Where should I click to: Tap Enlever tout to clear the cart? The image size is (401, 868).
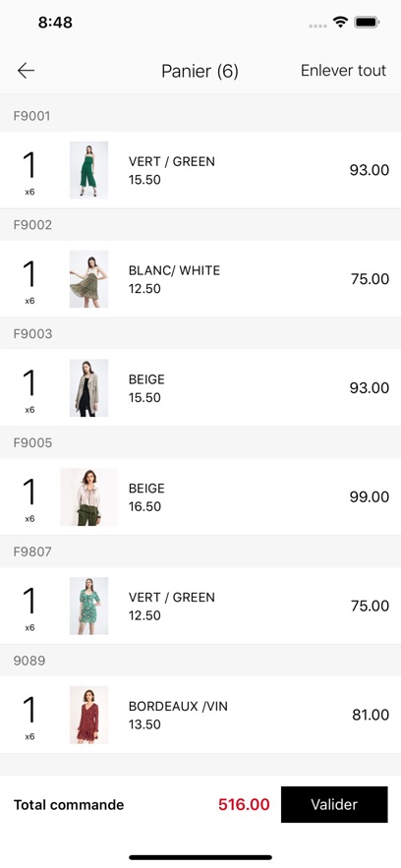[x=343, y=71]
